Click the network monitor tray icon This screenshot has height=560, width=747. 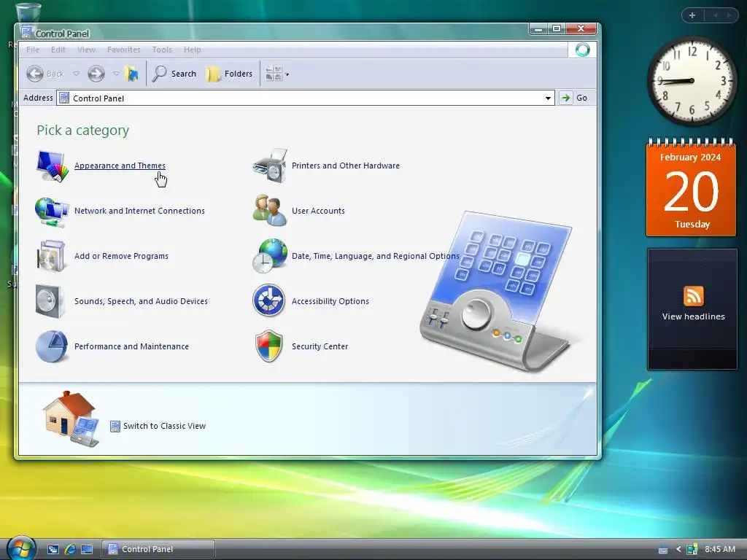(x=692, y=550)
